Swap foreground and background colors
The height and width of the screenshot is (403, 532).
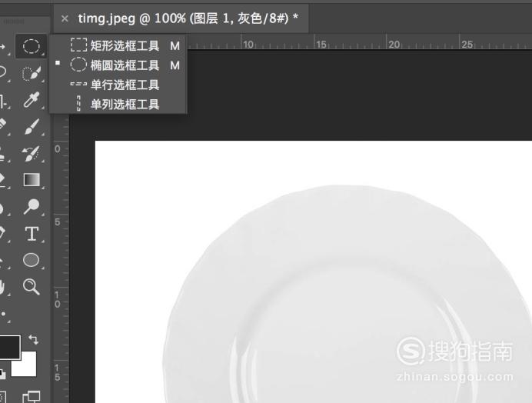tap(33, 339)
